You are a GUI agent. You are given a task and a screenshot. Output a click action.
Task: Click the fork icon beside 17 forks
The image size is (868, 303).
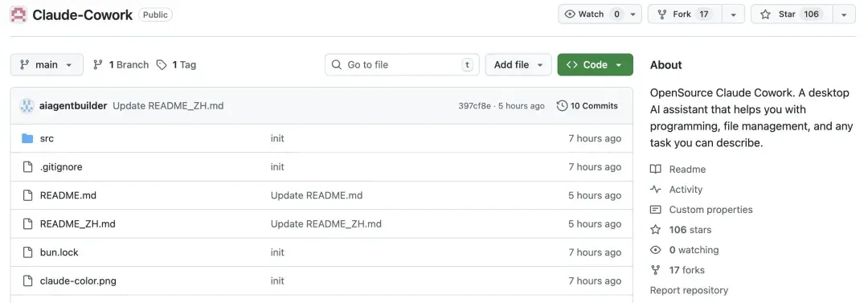(x=656, y=270)
